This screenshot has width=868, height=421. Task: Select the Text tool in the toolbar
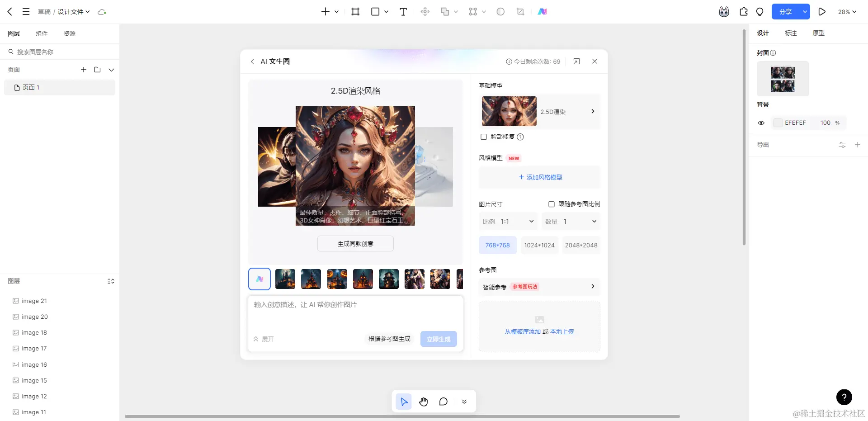tap(403, 12)
